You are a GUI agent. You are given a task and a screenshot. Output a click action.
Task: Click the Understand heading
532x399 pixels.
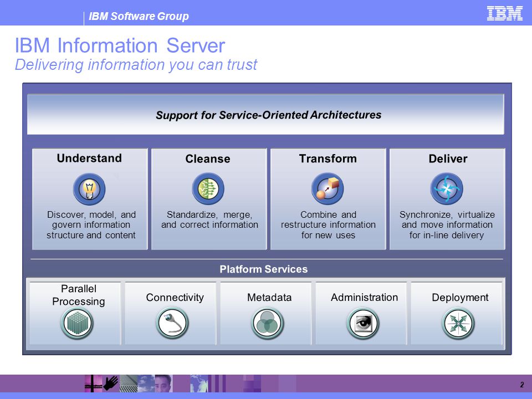[x=89, y=158]
